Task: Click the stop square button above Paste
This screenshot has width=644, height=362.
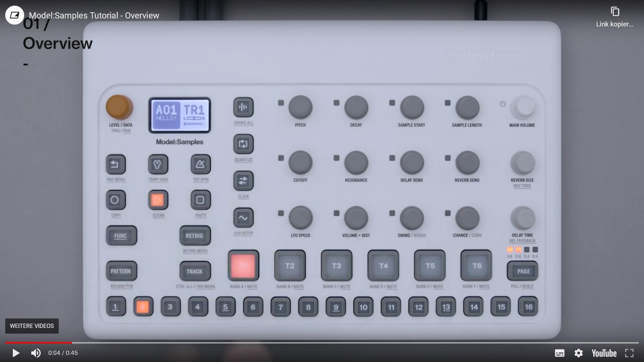Action: tap(200, 200)
